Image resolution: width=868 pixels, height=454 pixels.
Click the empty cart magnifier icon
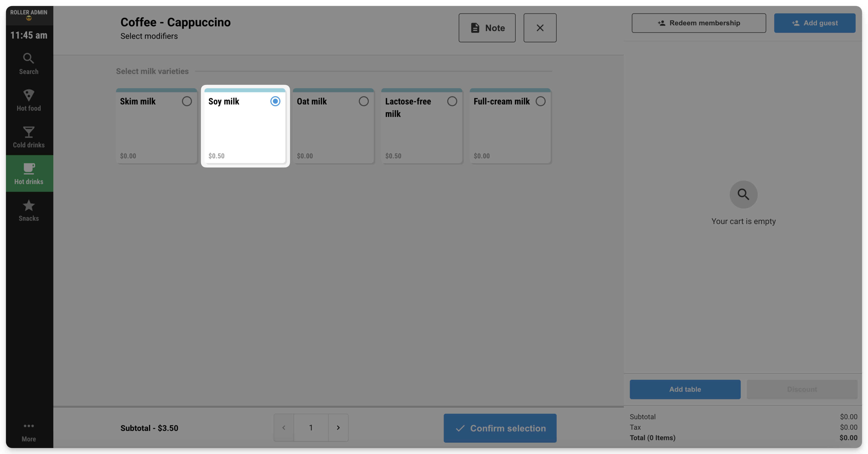pos(743,194)
